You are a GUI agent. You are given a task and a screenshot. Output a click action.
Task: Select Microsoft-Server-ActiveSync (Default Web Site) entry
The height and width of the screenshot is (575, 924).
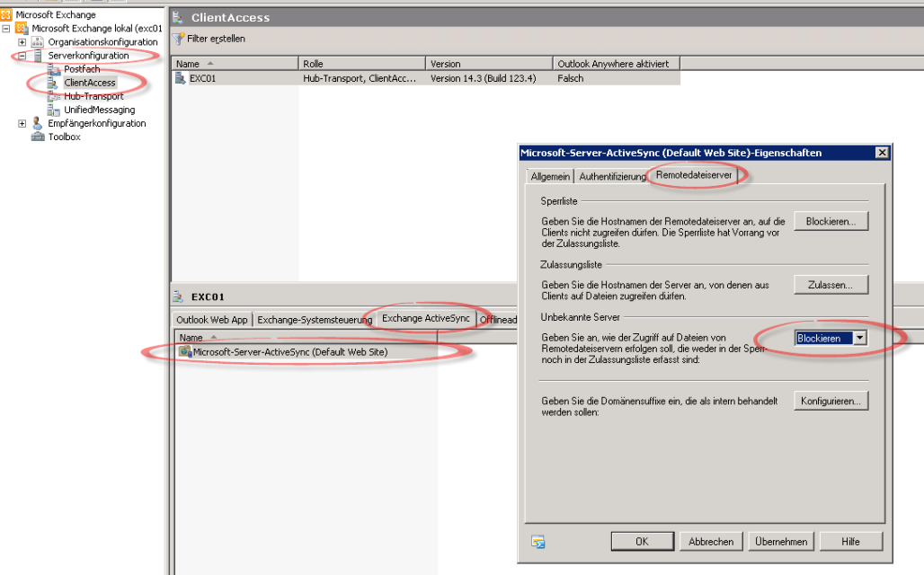(290, 351)
